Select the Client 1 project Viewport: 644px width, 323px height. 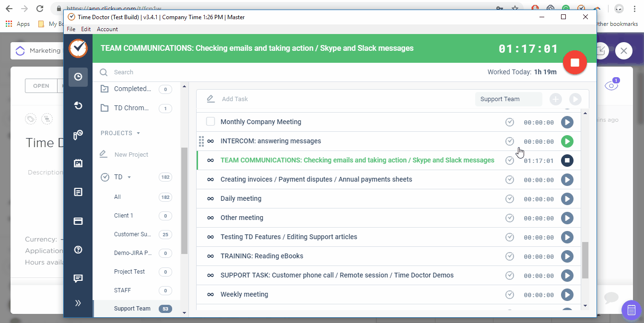tap(137, 216)
